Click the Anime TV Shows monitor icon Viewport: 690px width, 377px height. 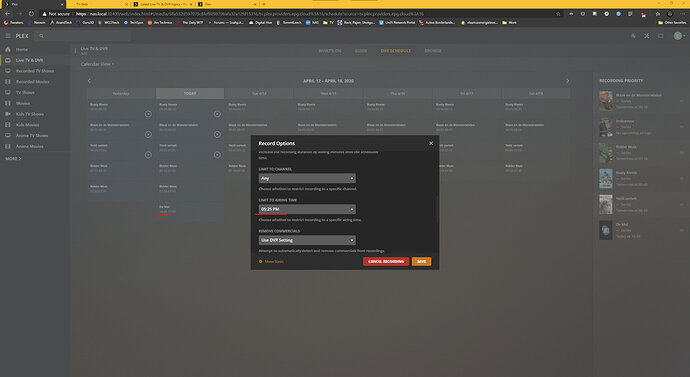pos(7,135)
